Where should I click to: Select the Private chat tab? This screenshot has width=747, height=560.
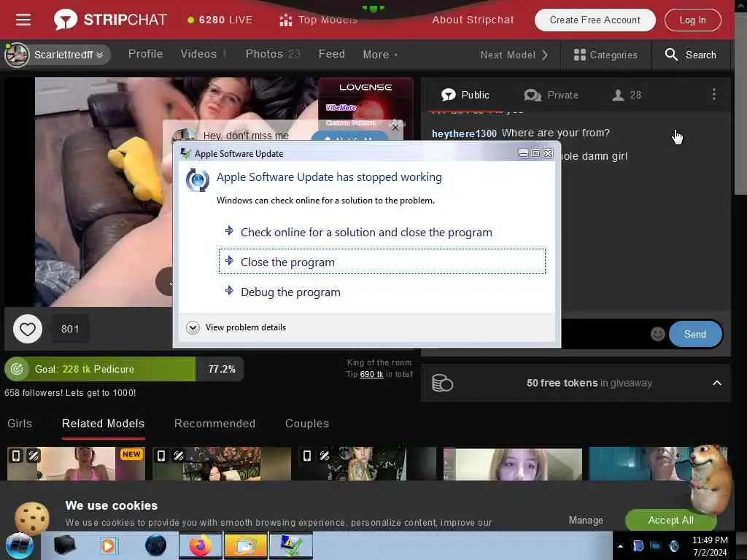551,95
